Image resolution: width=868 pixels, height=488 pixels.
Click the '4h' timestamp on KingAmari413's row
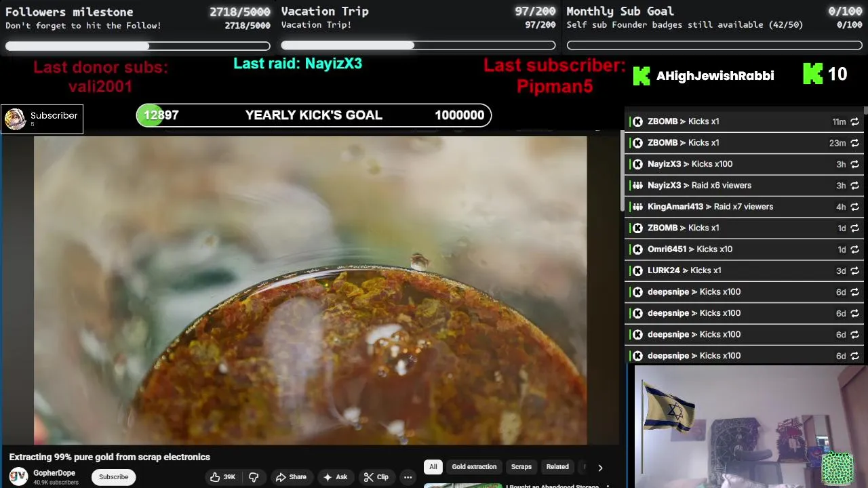[x=841, y=207]
